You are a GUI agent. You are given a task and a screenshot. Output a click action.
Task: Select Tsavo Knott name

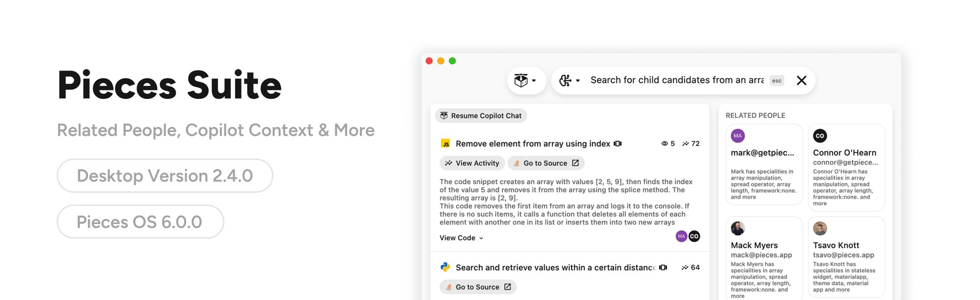coord(836,245)
